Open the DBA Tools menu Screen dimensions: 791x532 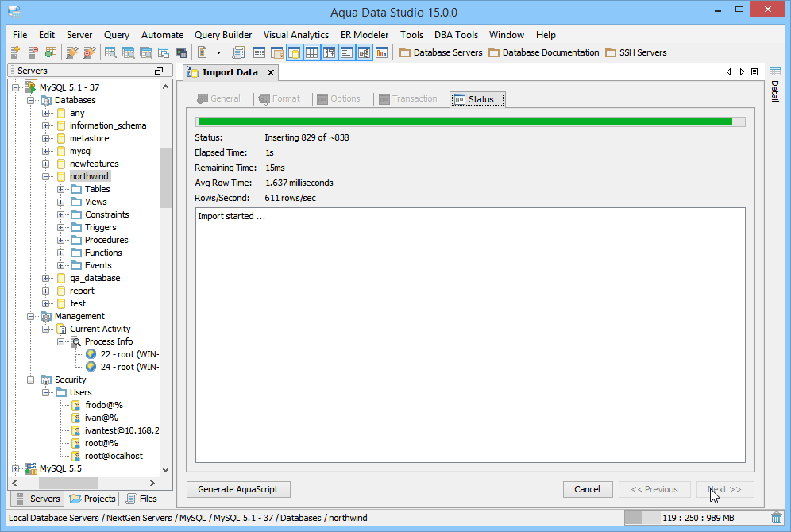pos(456,35)
